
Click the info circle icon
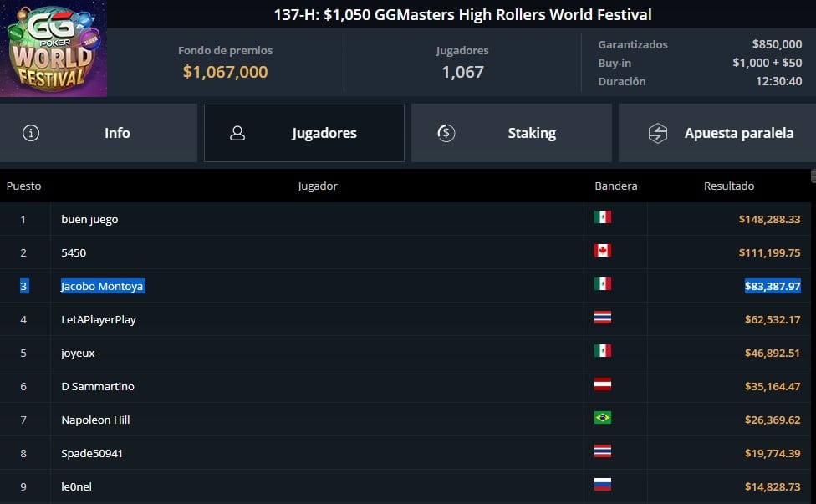pos(31,133)
